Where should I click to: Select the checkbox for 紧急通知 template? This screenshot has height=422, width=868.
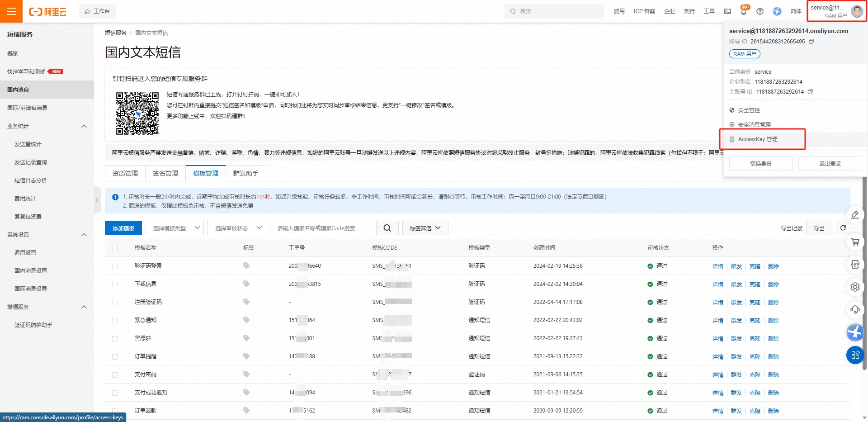(115, 321)
